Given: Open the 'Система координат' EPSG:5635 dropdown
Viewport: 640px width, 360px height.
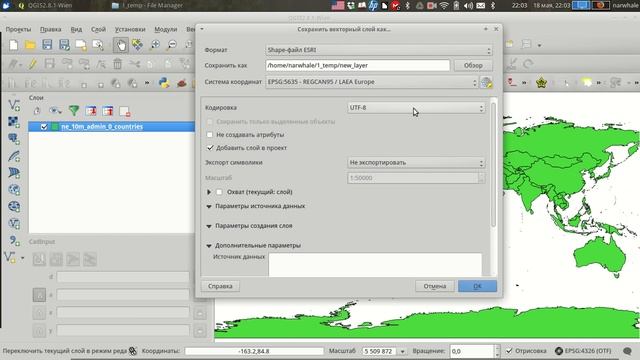Looking at the screenshot, I should tap(371, 82).
